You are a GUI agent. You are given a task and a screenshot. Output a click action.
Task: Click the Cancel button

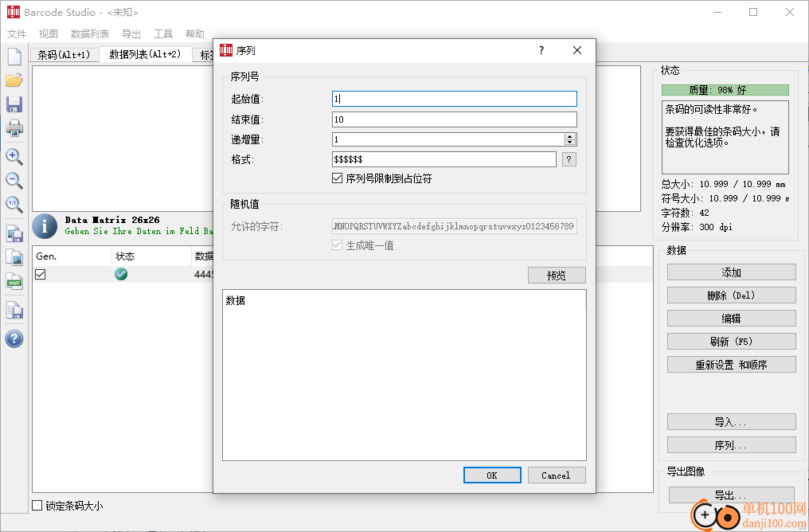556,475
